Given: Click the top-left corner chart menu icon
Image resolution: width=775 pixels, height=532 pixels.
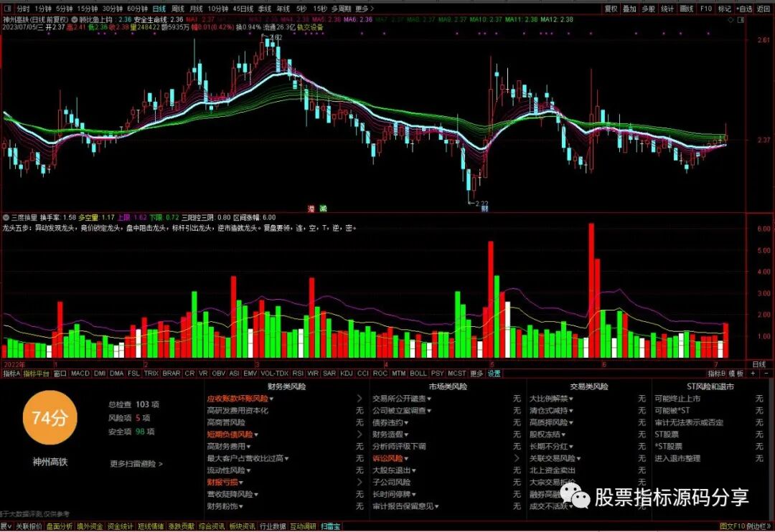Looking at the screenshot, I should [x=8, y=9].
